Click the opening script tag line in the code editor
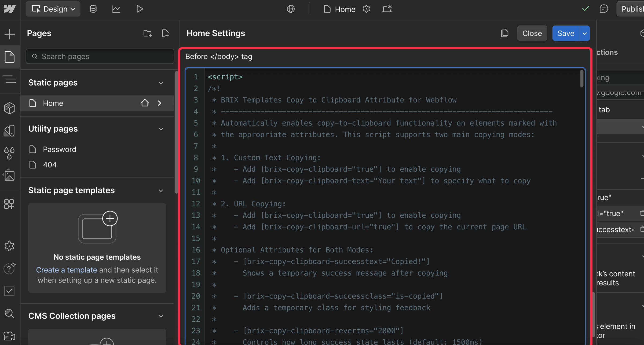 pyautogui.click(x=225, y=77)
